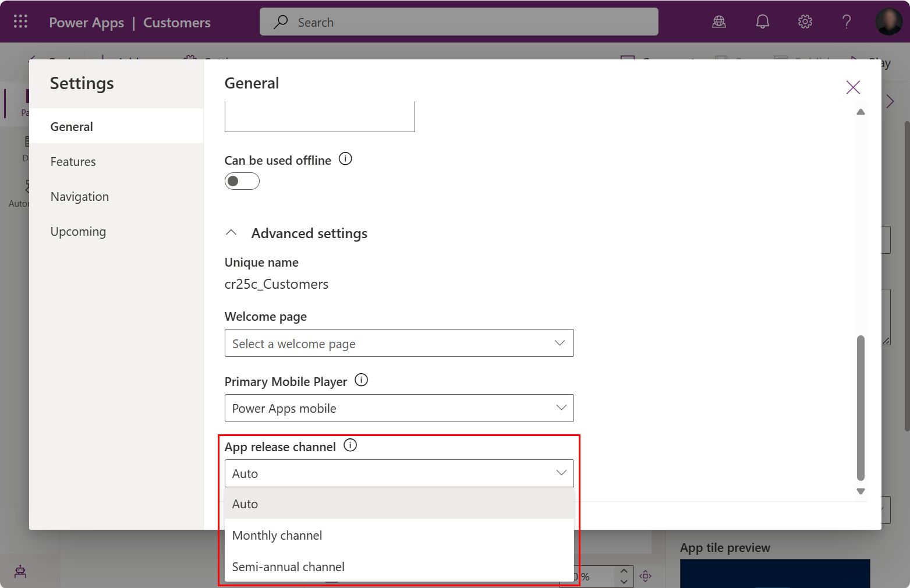The height and width of the screenshot is (588, 910).
Task: Toggle the Can be used offline switch
Action: point(242,181)
